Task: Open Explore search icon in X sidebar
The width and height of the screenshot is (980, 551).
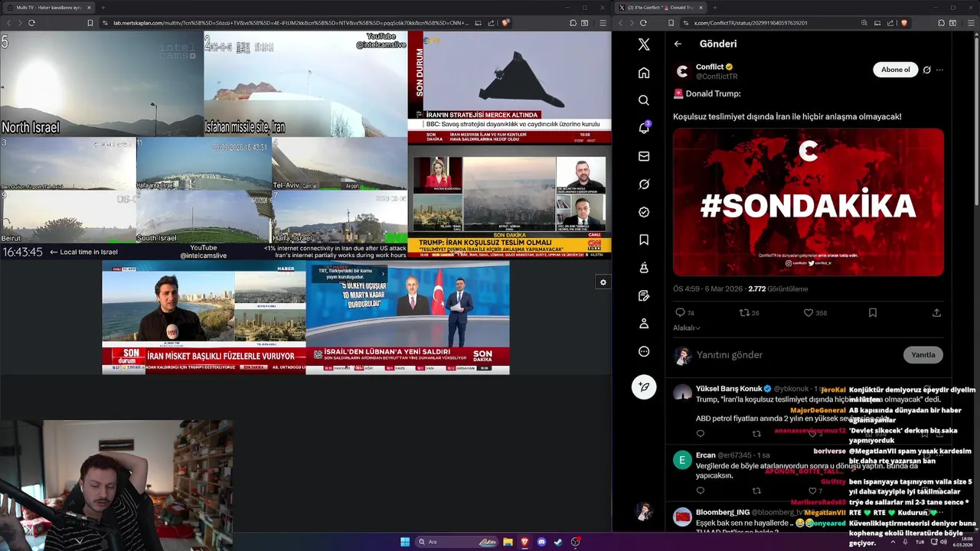Action: click(x=644, y=100)
